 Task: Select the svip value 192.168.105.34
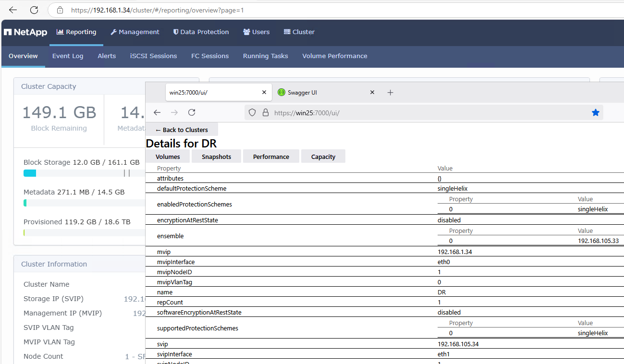point(458,344)
